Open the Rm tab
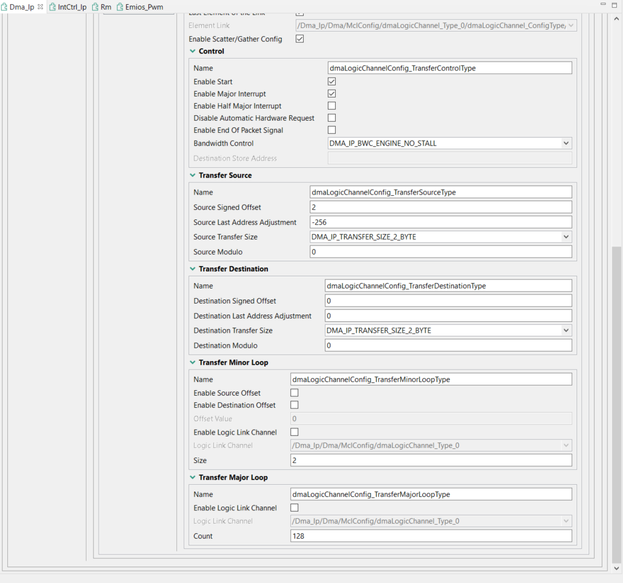This screenshot has height=583, width=623. point(106,7)
